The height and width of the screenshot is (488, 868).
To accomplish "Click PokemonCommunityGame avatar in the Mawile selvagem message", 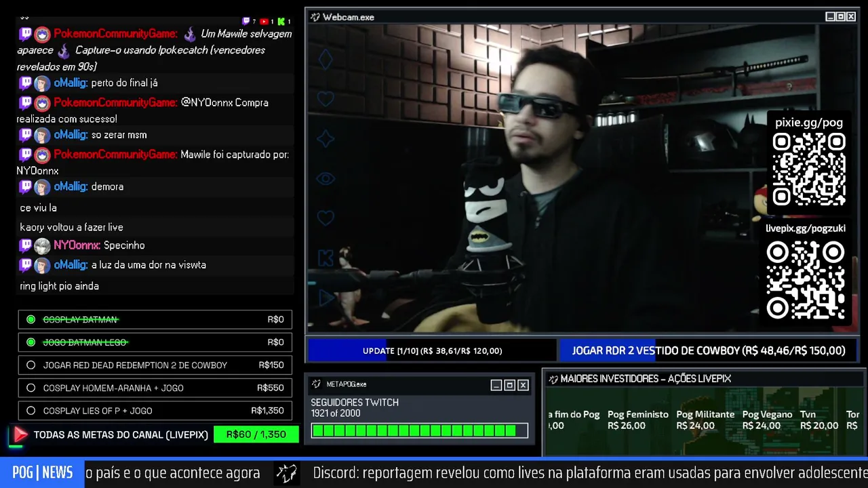I will (42, 34).
